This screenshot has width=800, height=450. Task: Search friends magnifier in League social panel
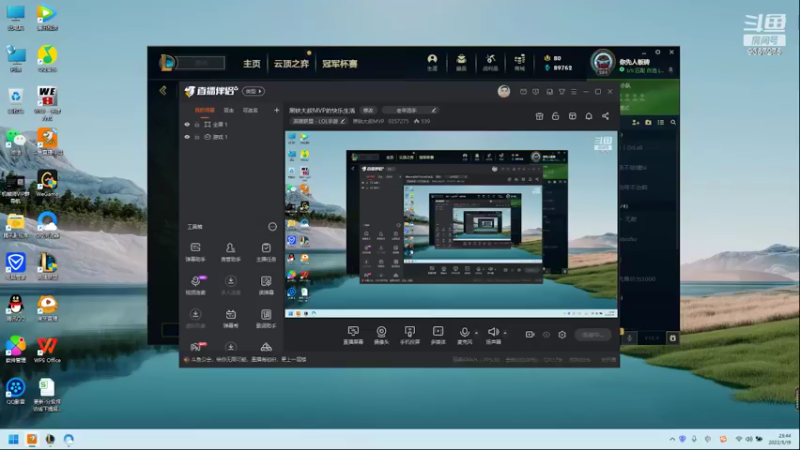click(x=673, y=122)
